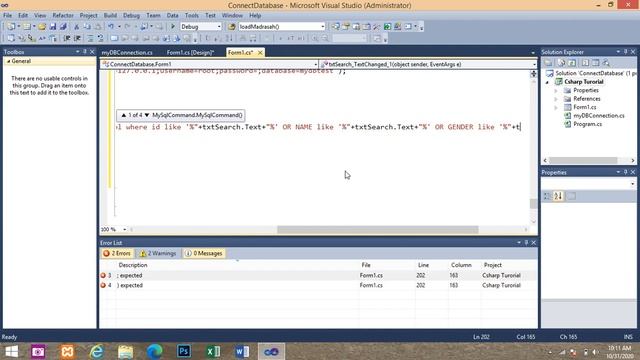Open the Start Page toolbar icon with green arrow

coord(387,27)
